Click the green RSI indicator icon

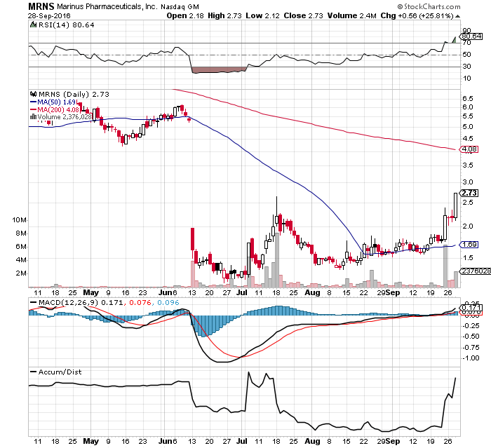(33, 25)
